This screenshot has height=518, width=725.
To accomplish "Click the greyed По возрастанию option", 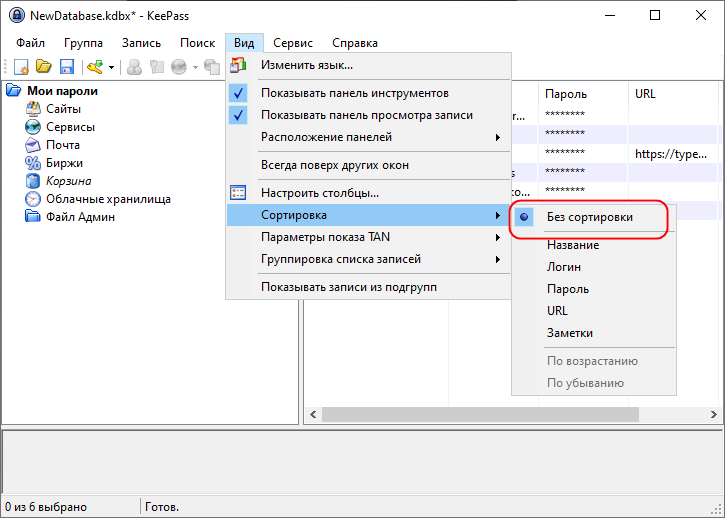I will [594, 361].
